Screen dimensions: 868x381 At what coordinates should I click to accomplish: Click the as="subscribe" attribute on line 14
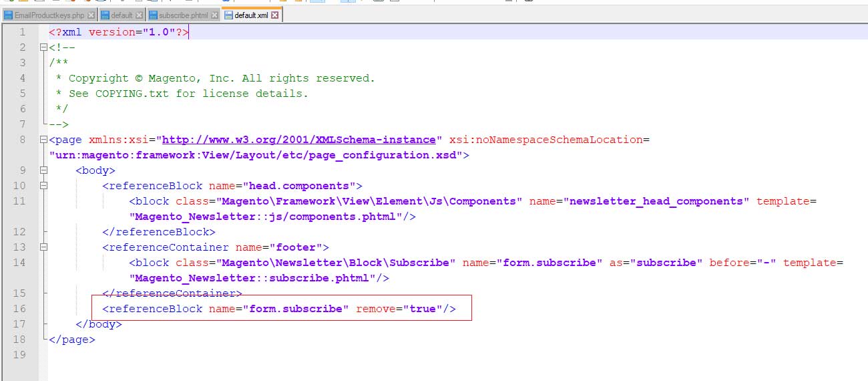tap(656, 263)
